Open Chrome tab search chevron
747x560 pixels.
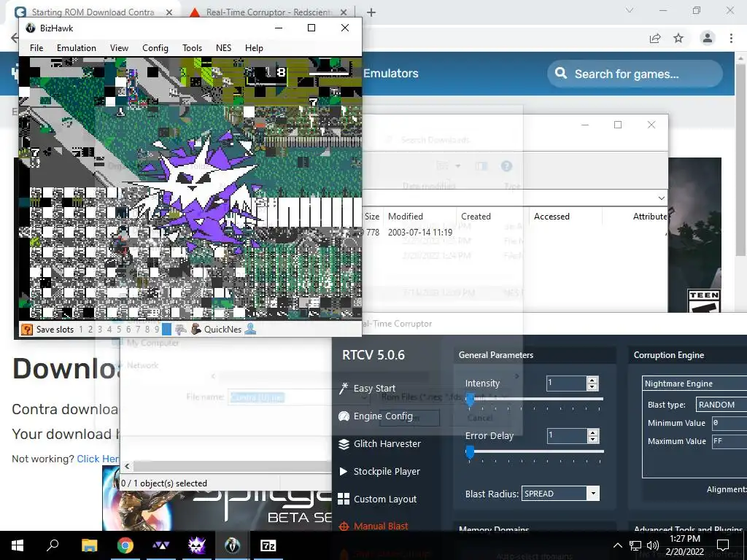(630, 10)
